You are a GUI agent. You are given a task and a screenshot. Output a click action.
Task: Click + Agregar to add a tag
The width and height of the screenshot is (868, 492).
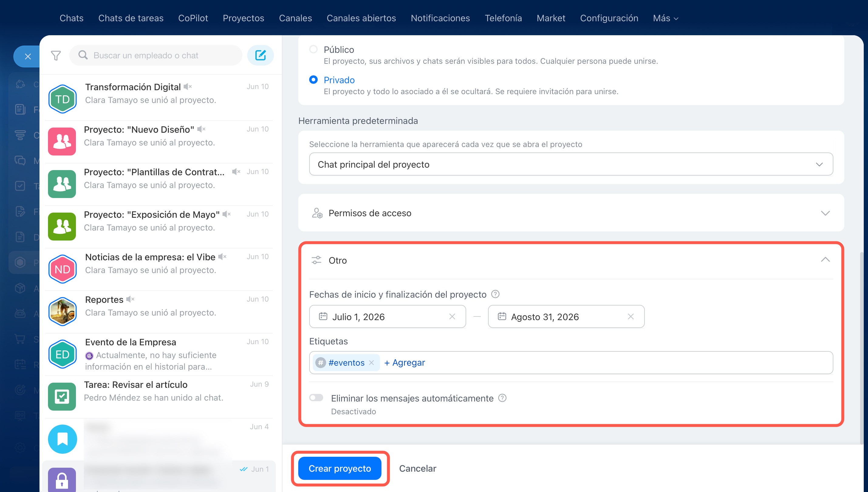click(405, 363)
